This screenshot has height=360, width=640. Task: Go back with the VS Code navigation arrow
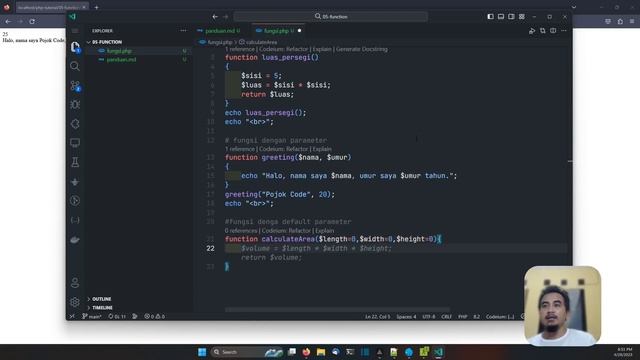215,17
